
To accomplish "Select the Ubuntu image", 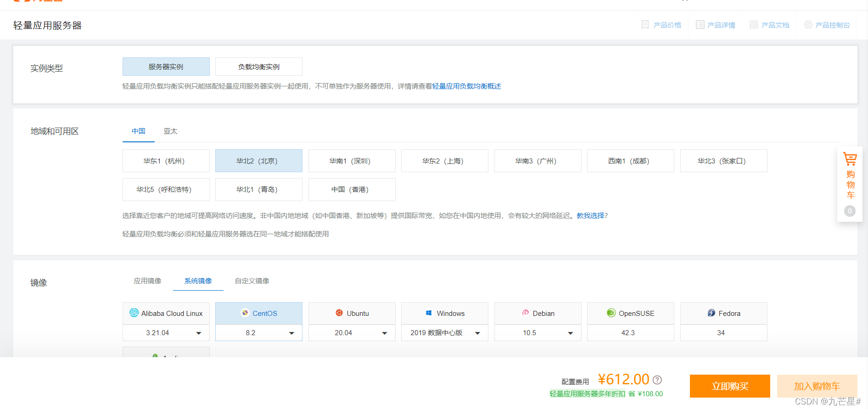I will [x=352, y=313].
